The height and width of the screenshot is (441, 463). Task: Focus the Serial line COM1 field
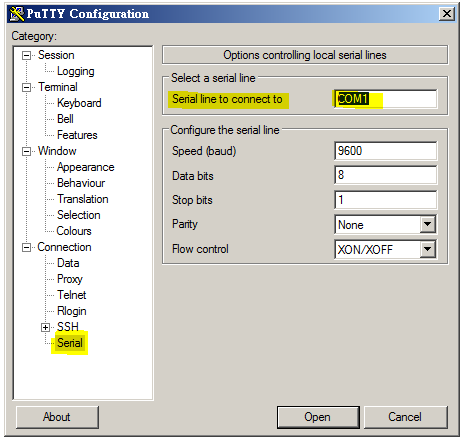click(x=386, y=99)
